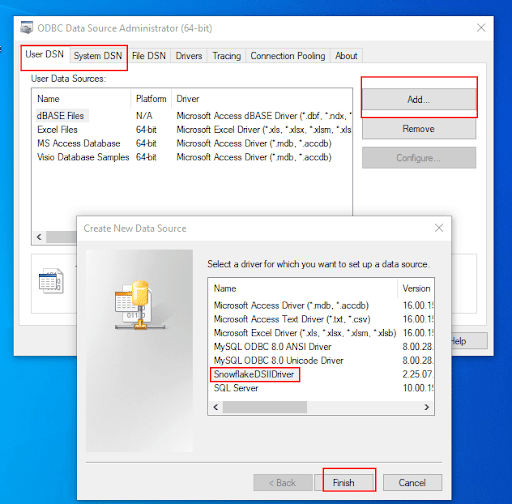Close the ODBC Data Source Administrator window
The image size is (512, 504).
click(x=481, y=28)
